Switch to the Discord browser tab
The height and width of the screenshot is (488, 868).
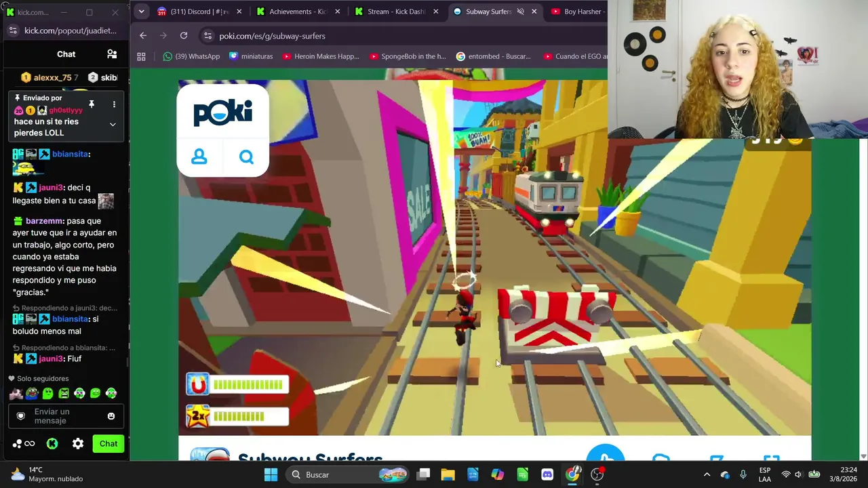pos(200,12)
